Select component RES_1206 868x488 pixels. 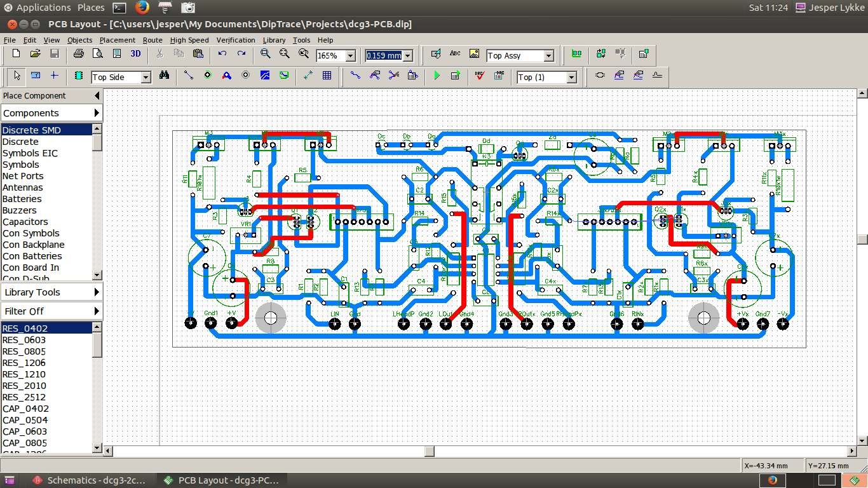[x=46, y=363]
